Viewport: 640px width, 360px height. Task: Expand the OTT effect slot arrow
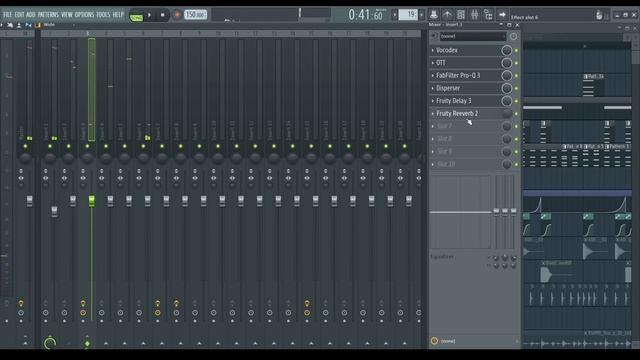[x=433, y=63]
